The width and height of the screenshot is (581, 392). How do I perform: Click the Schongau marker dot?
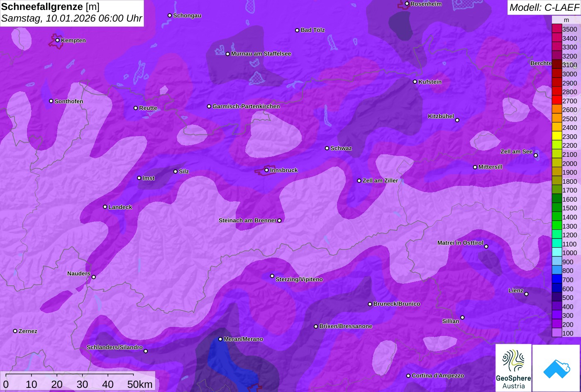pos(169,15)
